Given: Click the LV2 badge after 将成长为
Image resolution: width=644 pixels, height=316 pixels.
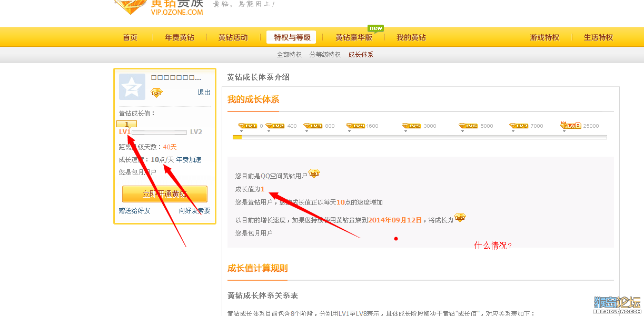Looking at the screenshot, I should pyautogui.click(x=460, y=217).
